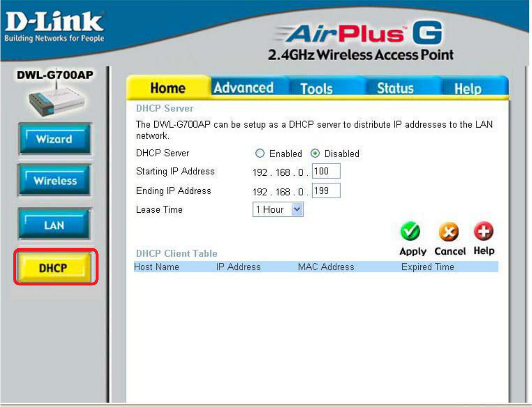Select the Disabled DHCP Server radio button
The image size is (532, 407).
pos(315,153)
